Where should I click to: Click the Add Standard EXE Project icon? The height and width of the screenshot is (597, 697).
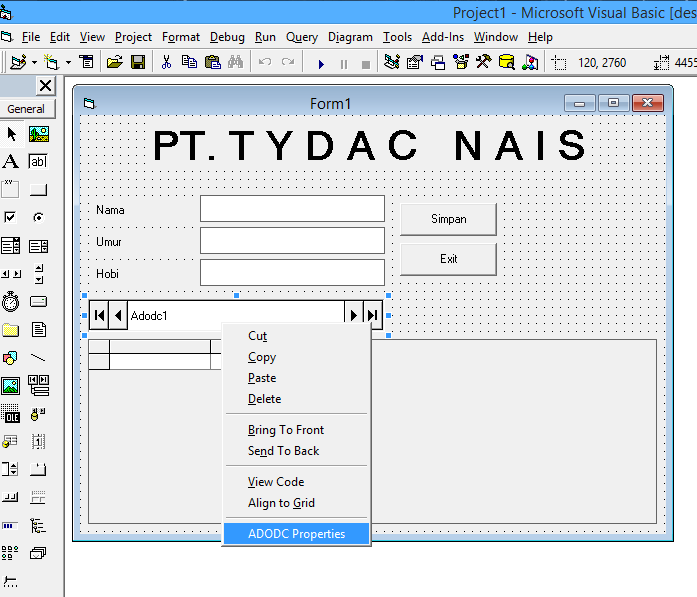[x=18, y=62]
